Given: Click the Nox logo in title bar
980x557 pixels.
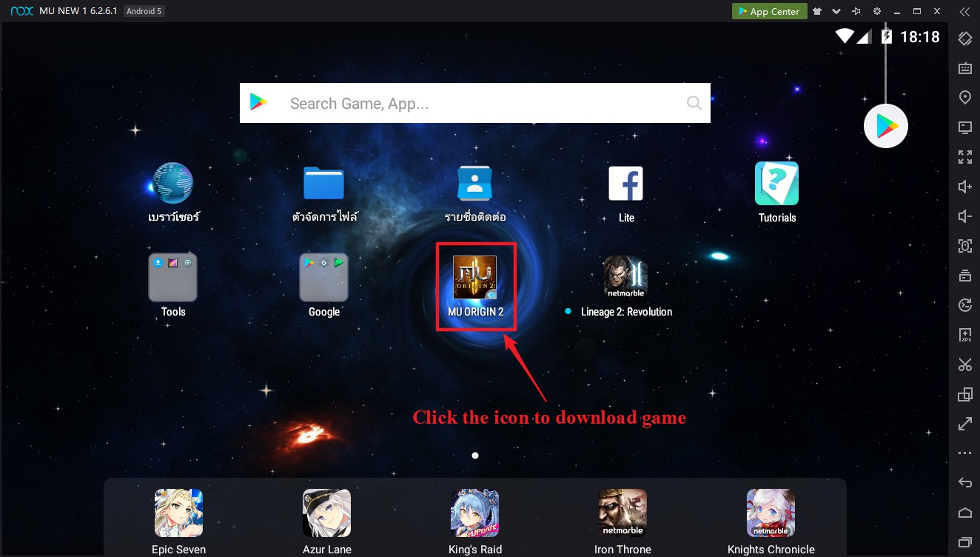Looking at the screenshot, I should pos(22,11).
